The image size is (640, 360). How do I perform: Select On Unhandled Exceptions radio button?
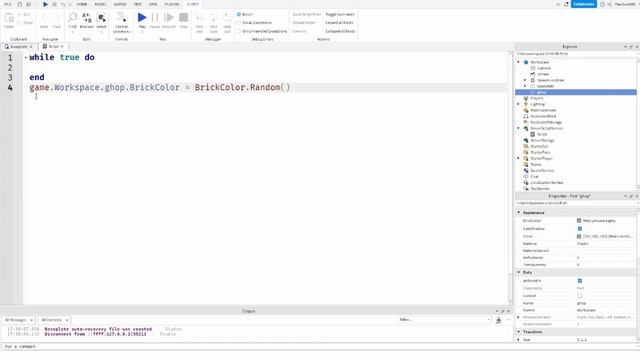click(239, 31)
